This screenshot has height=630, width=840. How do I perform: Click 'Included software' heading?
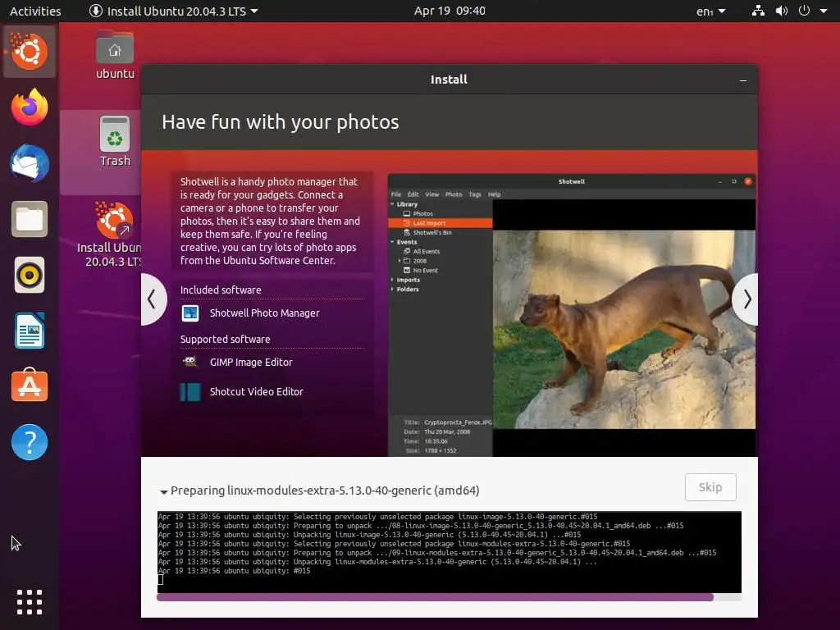221,290
